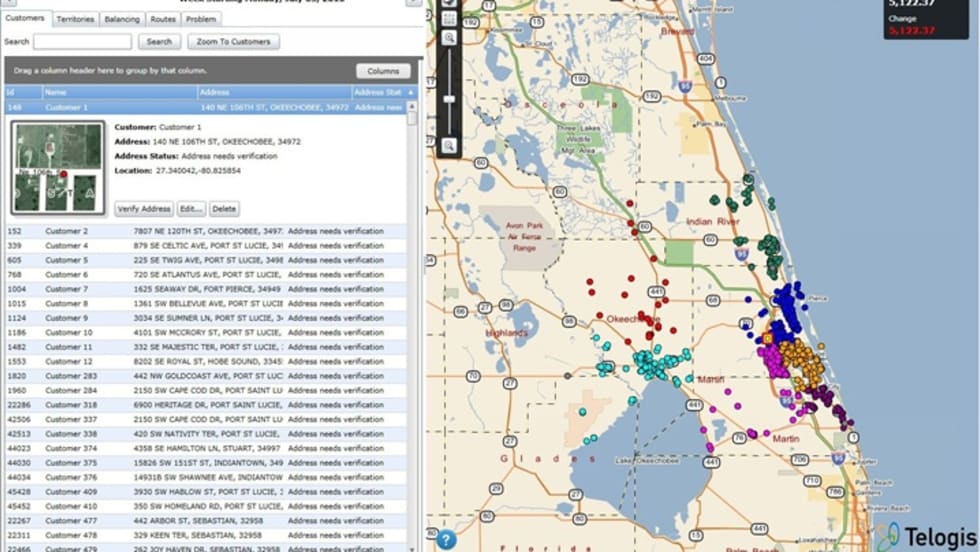Open the Columns chooser button
Viewport: 980px width, 552px height.
coord(383,71)
